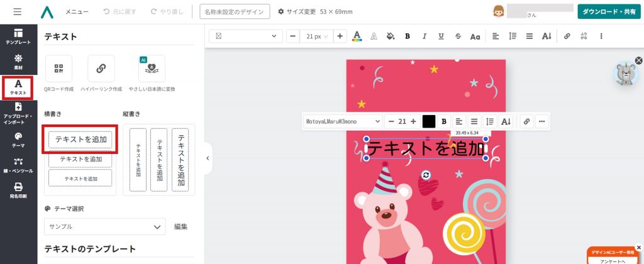The width and height of the screenshot is (644, 264).
Task: Toggle italic formatting
Action: pos(425,36)
